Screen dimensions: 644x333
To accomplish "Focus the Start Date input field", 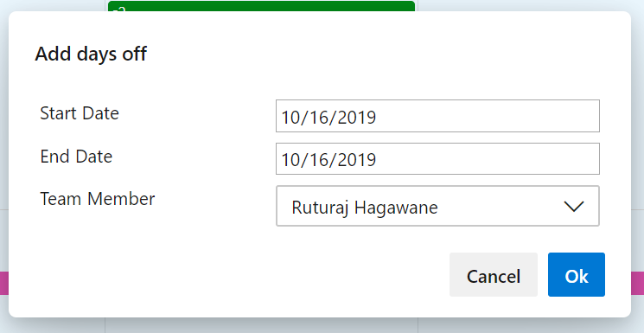I will [437, 116].
